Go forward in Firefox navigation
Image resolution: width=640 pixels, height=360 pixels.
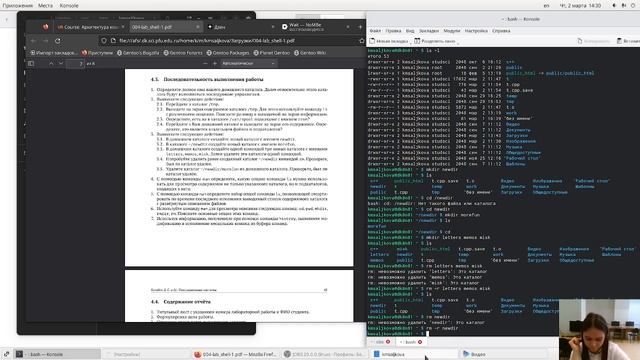pyautogui.click(x=45, y=41)
